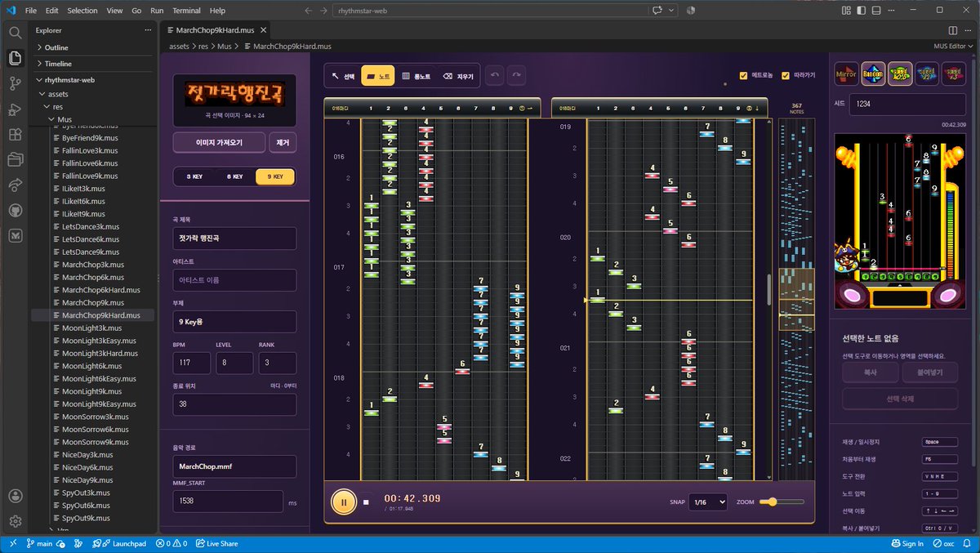Open Launchpad from the status bar
Viewport: 980px width, 553px height.
pos(119,543)
